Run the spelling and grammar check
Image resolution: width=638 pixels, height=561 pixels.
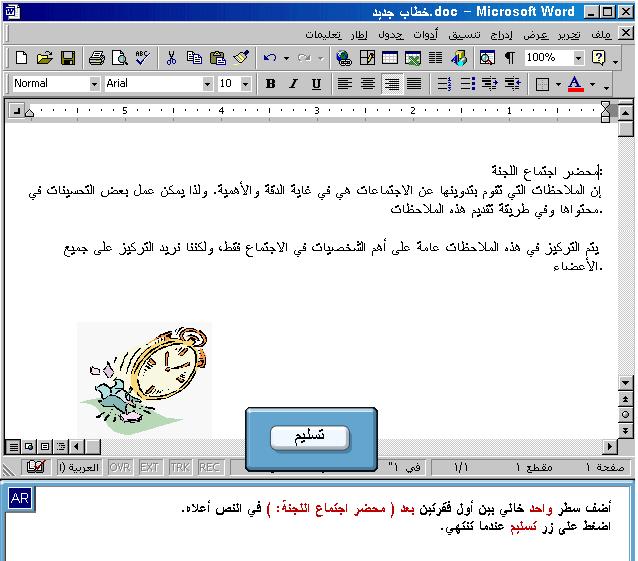142,58
